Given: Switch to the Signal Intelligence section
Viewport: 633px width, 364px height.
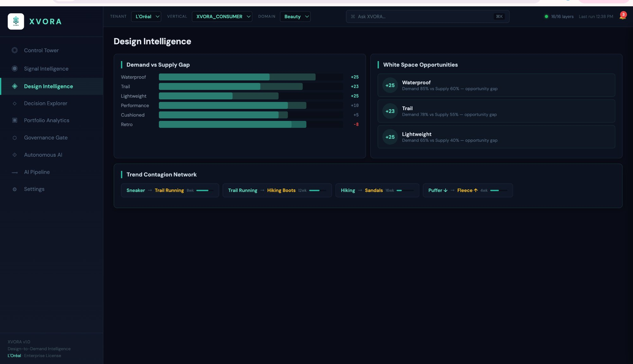Looking at the screenshot, I should (47, 68).
